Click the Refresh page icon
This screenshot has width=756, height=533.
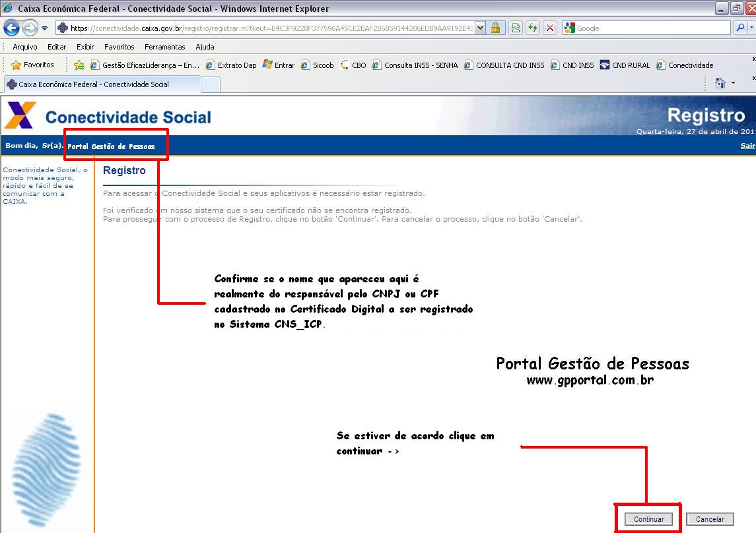coord(533,28)
